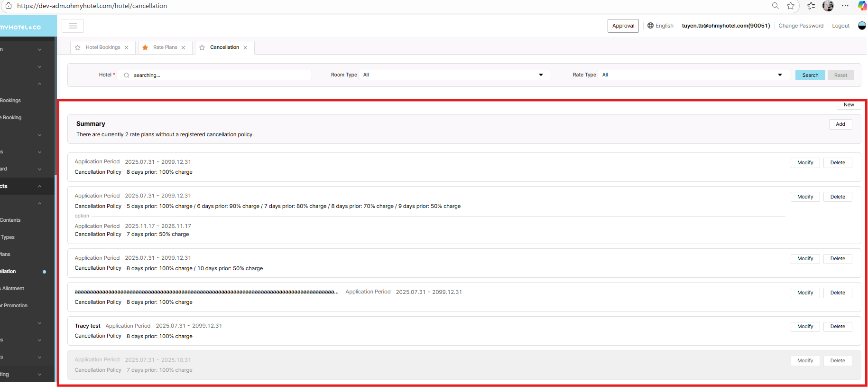The image size is (868, 387).
Task: Delete the policy with 10 days prior: 50%
Action: [x=838, y=259]
